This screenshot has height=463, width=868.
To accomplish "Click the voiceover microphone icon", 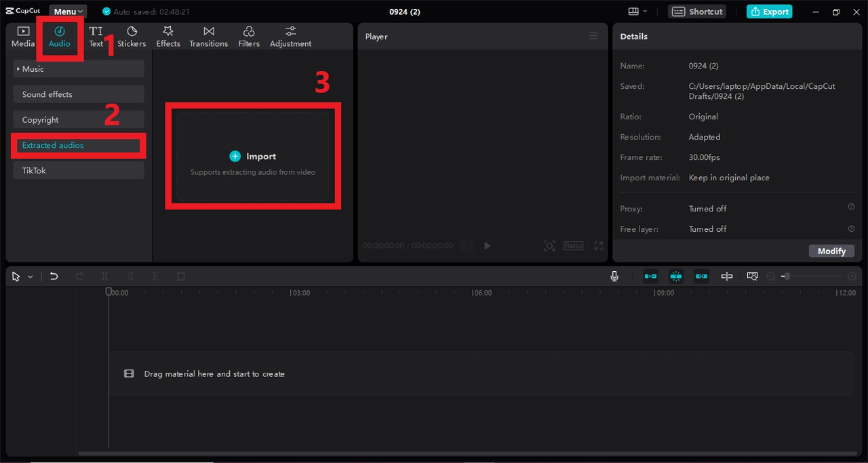I will (614, 277).
